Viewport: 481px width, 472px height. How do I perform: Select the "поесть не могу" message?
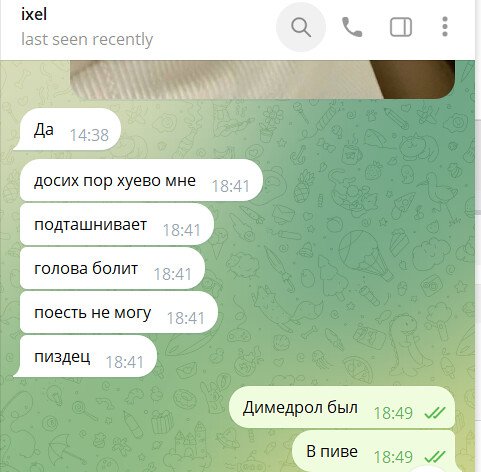[119, 312]
